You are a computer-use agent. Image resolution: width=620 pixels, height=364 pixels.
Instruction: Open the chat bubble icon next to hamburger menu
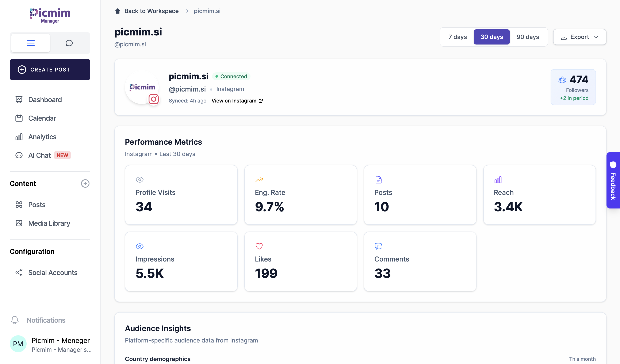(x=69, y=43)
